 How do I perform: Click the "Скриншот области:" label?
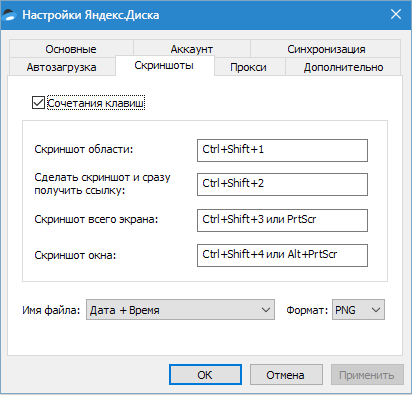click(84, 149)
